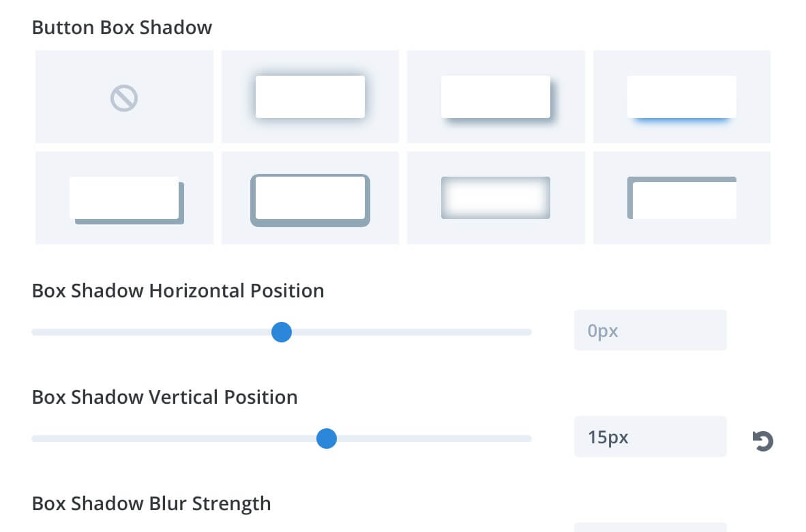Viewport: 806px width, 532px height.
Task: Click the Horizontal Position slider track right of handle
Action: point(412,332)
